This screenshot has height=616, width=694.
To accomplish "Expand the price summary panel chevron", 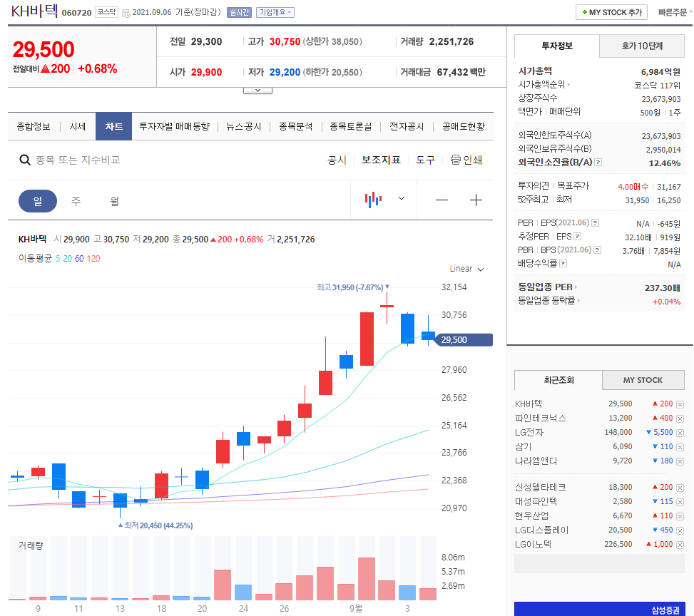I will [x=257, y=91].
